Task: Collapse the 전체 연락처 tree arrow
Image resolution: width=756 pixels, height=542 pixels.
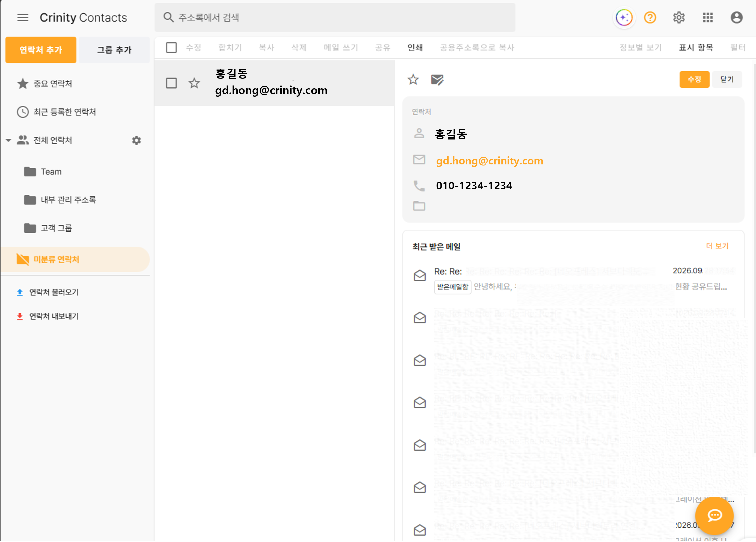Action: pos(9,140)
